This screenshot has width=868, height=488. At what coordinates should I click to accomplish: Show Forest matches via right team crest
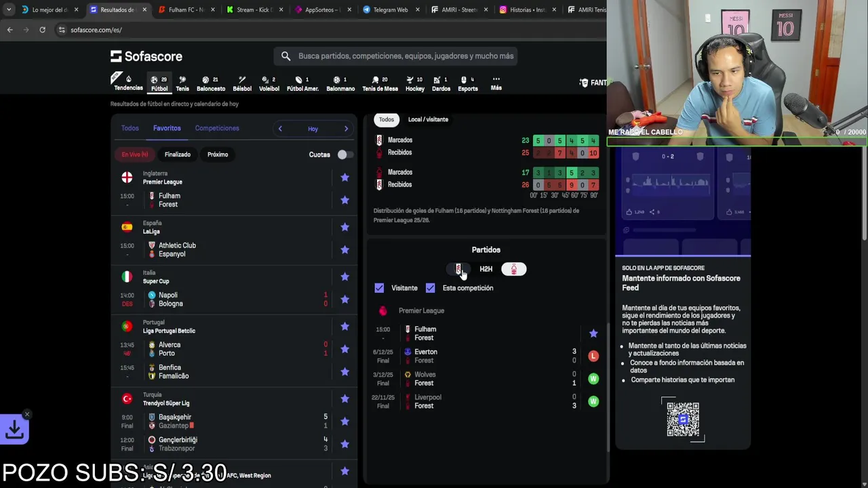point(513,269)
